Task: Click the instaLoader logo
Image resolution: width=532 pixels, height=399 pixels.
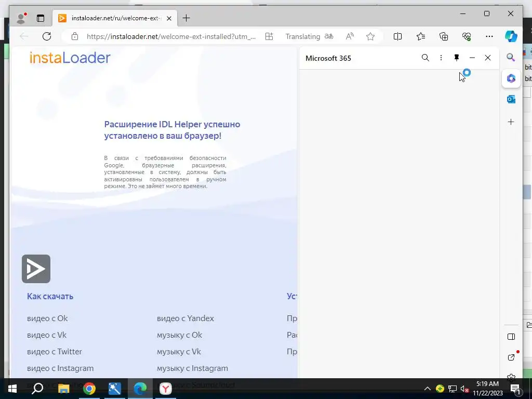Action: click(x=70, y=58)
